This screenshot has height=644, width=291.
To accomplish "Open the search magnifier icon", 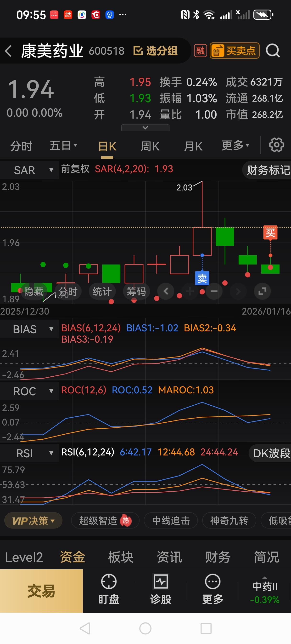I will pyautogui.click(x=273, y=51).
